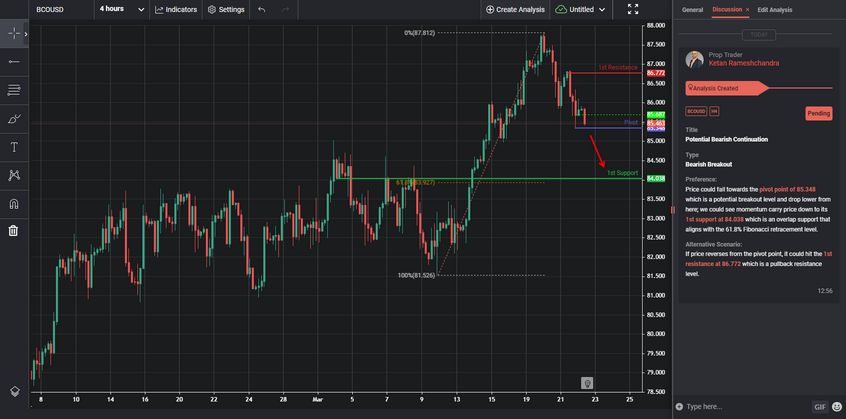Image resolution: width=846 pixels, height=419 pixels.
Task: Open Ketan Rameshchandra profile link
Action: pyautogui.click(x=743, y=63)
